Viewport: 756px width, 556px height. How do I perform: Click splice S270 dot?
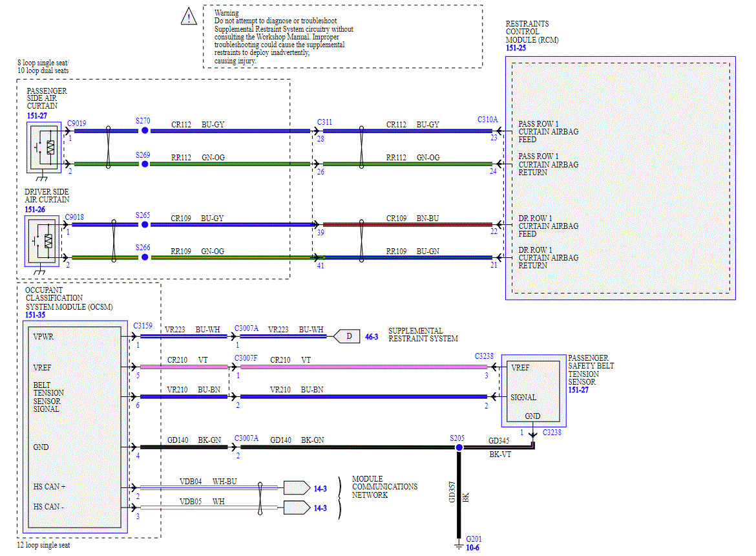coord(145,131)
